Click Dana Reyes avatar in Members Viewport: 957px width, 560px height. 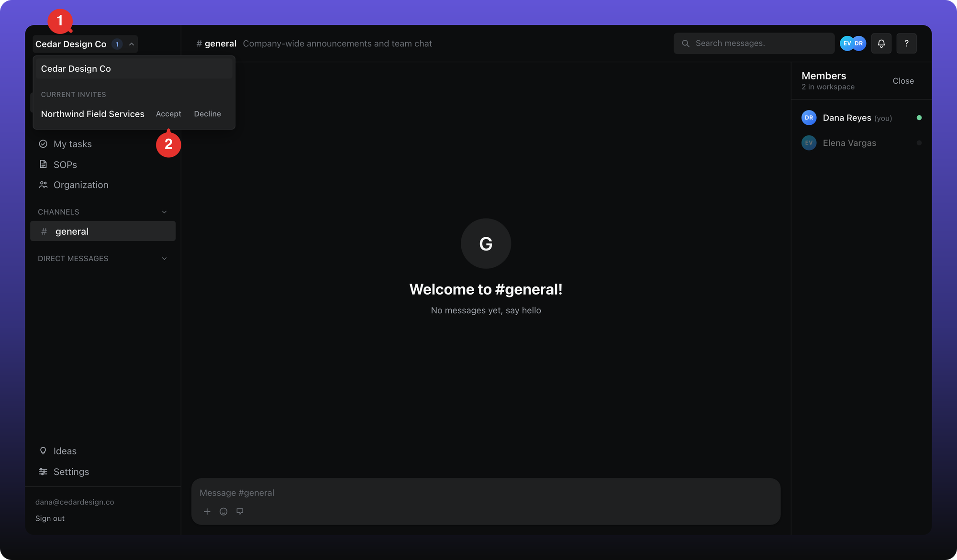(x=809, y=118)
